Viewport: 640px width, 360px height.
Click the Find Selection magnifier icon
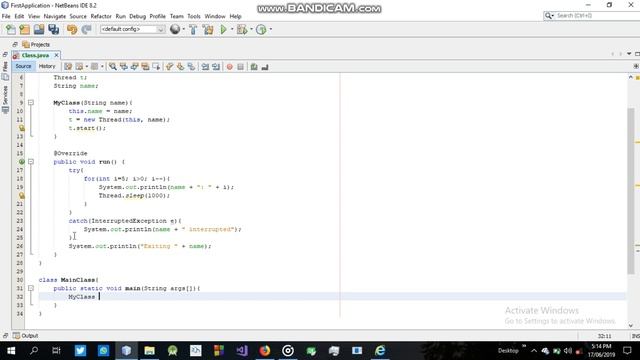[x=113, y=67]
